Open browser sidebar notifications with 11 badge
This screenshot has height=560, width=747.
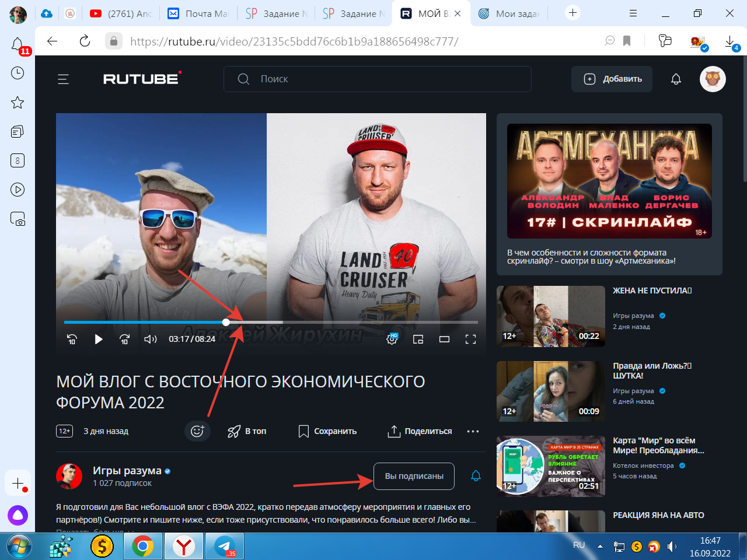click(18, 45)
